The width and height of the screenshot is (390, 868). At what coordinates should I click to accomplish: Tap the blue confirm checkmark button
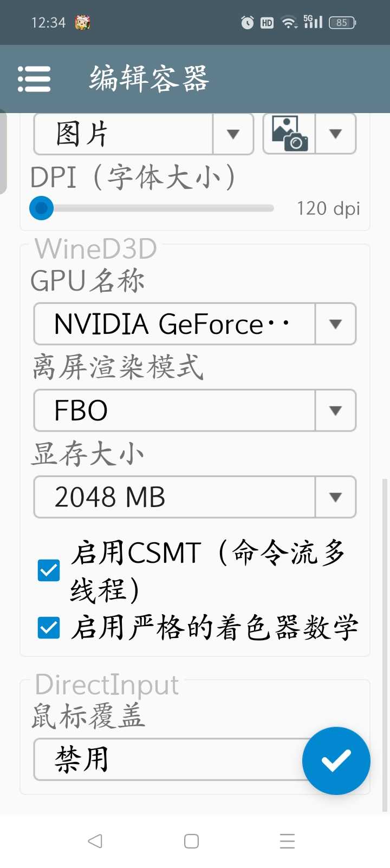pos(336,760)
